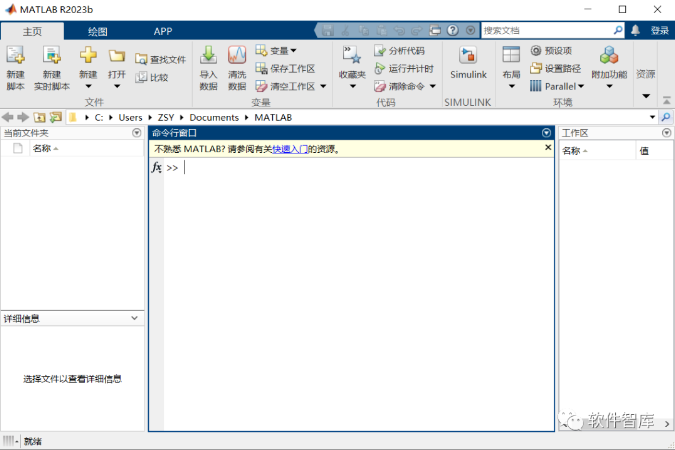
Task: Open 当前文件夹 panel actions menu
Action: click(136, 133)
